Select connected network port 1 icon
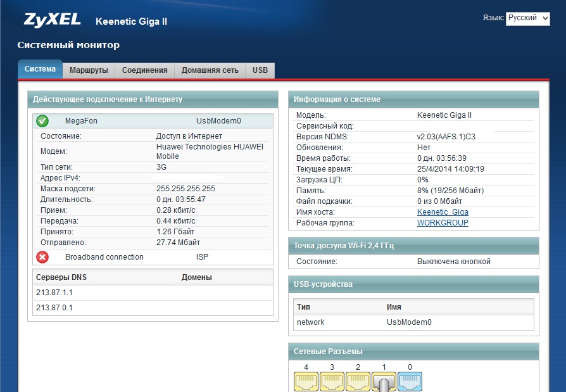The image size is (566, 392). pos(384,382)
